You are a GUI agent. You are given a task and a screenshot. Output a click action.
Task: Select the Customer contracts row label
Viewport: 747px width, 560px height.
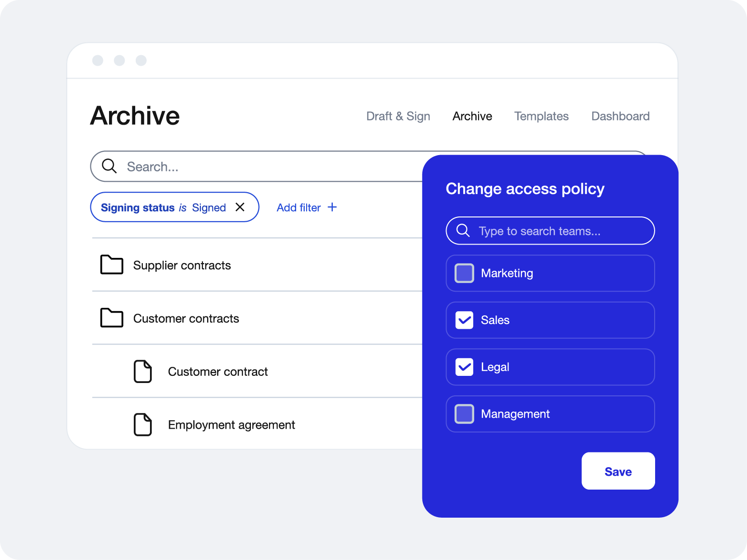click(x=186, y=318)
